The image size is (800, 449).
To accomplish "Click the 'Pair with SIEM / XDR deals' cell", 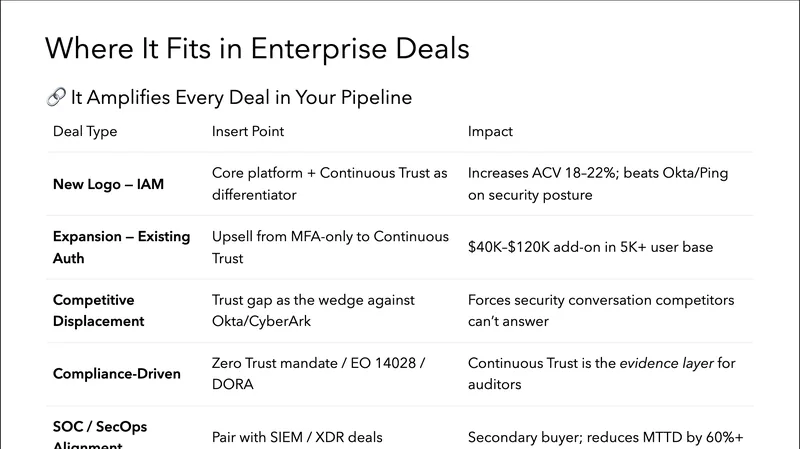I will 297,437.
